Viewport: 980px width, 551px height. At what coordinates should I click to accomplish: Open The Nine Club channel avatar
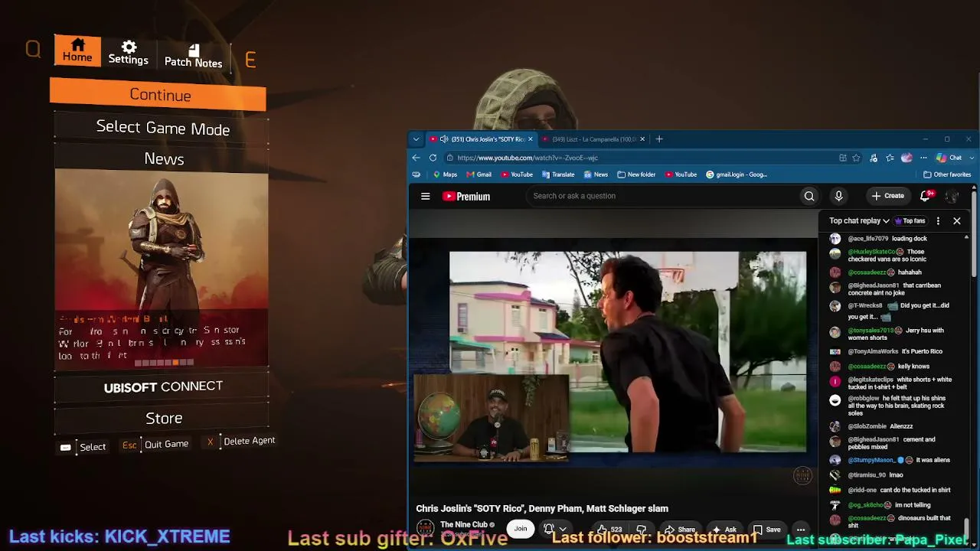tap(425, 528)
